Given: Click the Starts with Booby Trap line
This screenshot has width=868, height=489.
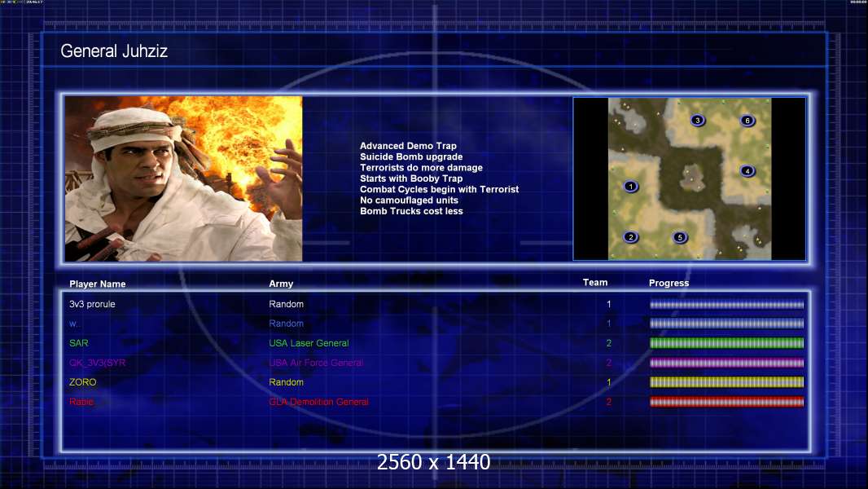Looking at the screenshot, I should coord(411,178).
